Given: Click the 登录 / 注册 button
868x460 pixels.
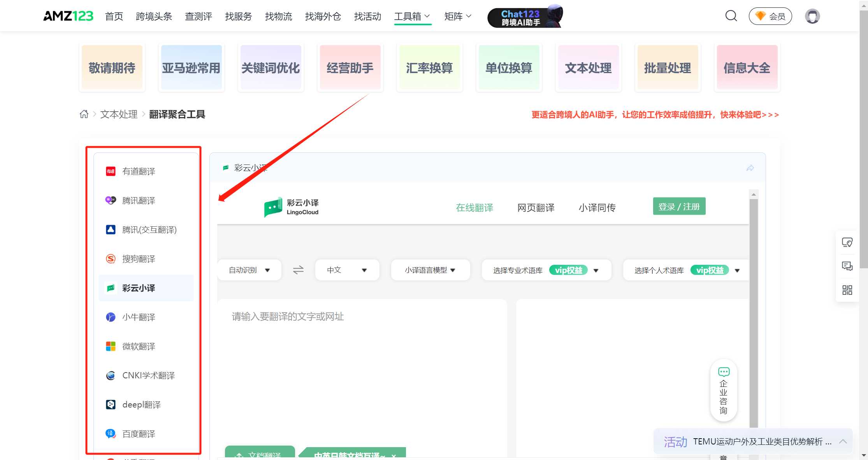Looking at the screenshot, I should point(679,206).
